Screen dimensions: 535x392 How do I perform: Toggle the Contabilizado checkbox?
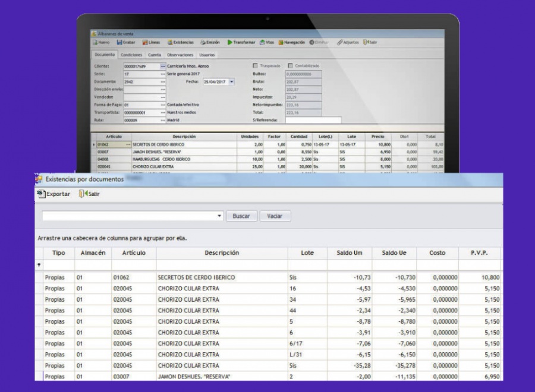[290, 65]
